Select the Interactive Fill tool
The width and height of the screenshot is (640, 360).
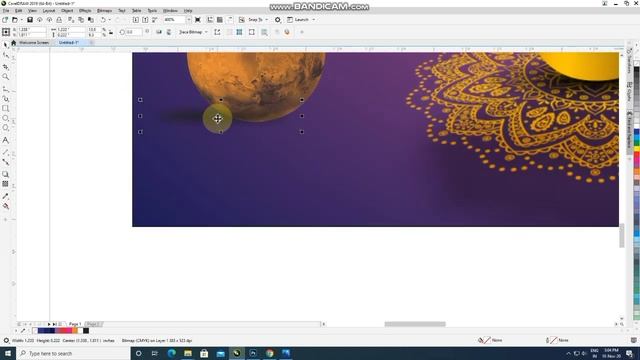point(5,207)
